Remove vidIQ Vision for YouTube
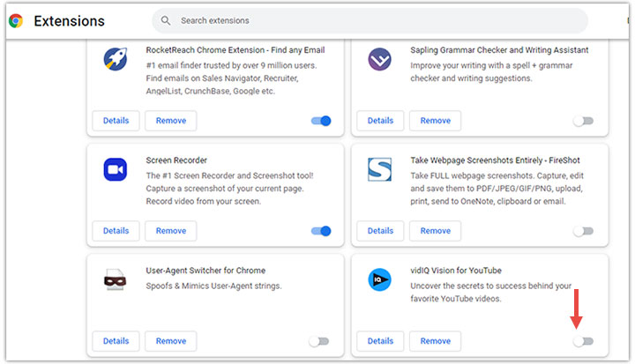The width and height of the screenshot is (635, 364). coord(436,341)
